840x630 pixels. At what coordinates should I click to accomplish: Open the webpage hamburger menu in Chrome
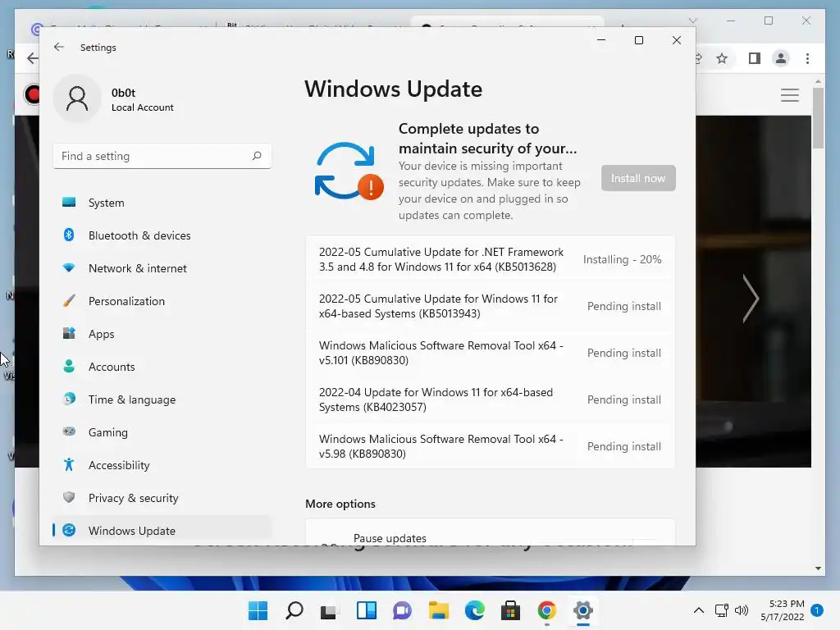[790, 95]
